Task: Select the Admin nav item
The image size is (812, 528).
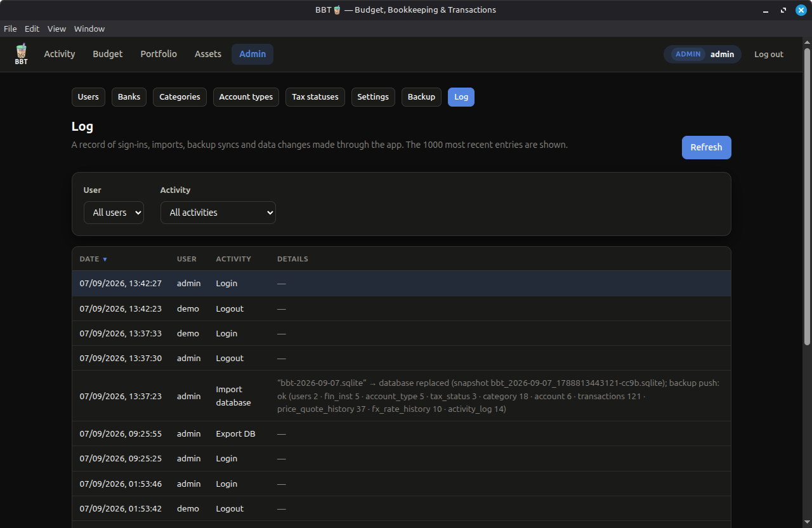Action: tap(252, 54)
